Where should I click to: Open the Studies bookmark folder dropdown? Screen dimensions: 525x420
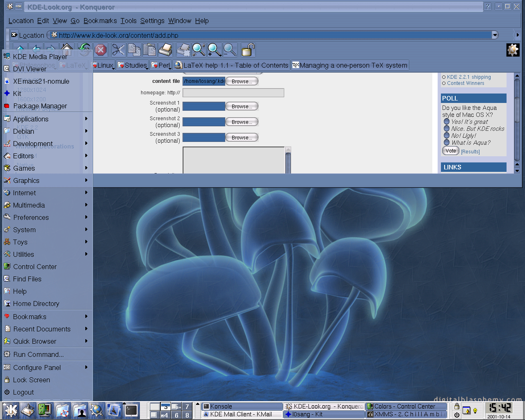point(132,65)
